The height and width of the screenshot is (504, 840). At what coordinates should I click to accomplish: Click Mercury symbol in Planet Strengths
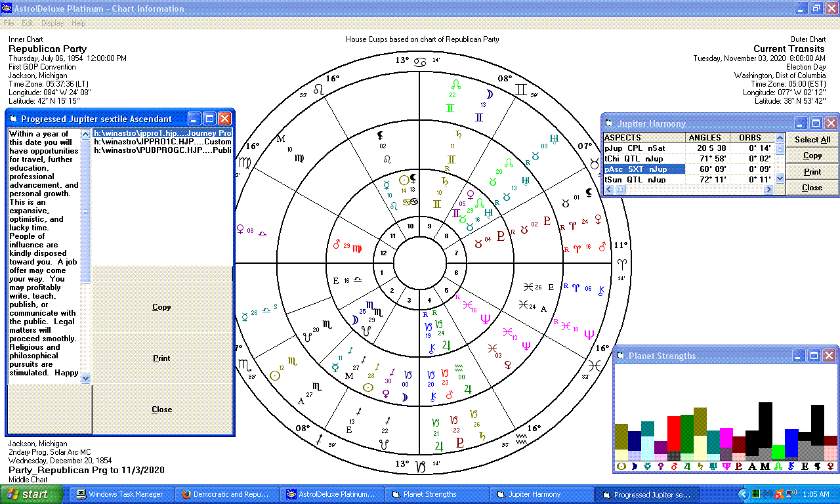(648, 467)
